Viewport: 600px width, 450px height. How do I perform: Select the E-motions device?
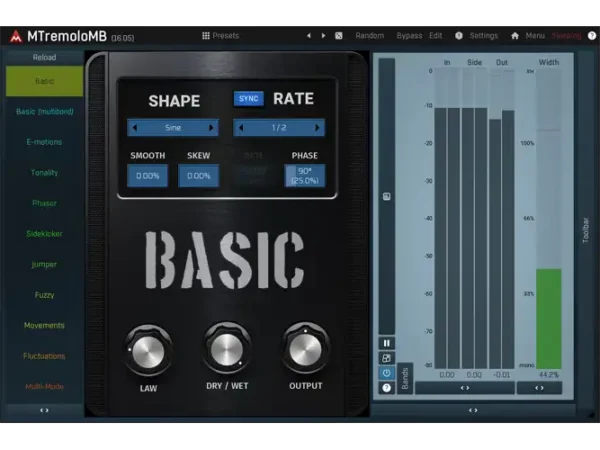click(44, 142)
